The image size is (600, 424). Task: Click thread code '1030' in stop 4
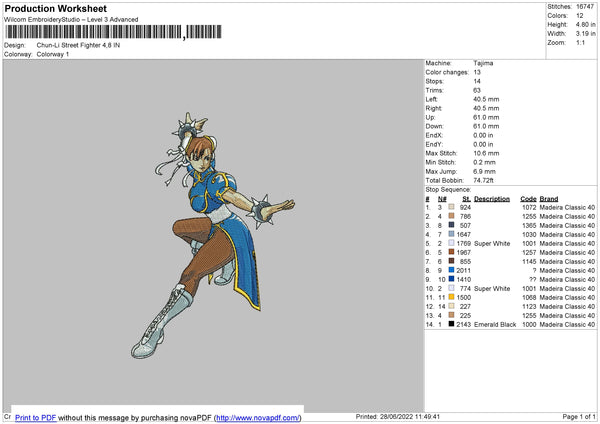click(529, 235)
